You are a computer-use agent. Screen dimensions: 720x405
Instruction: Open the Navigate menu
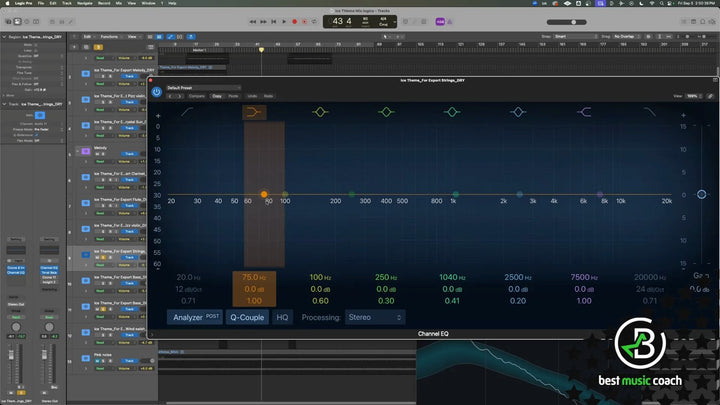84,3
